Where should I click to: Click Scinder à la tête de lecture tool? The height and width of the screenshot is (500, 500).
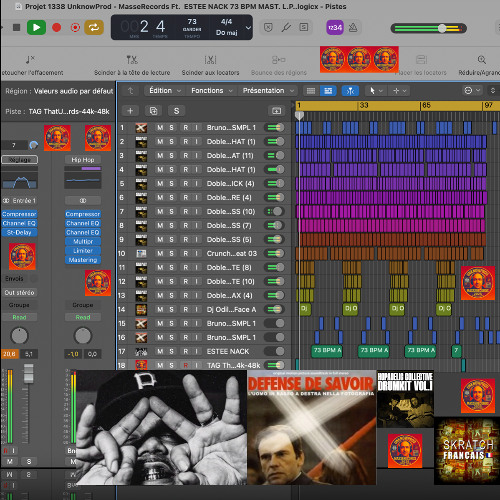point(132,65)
